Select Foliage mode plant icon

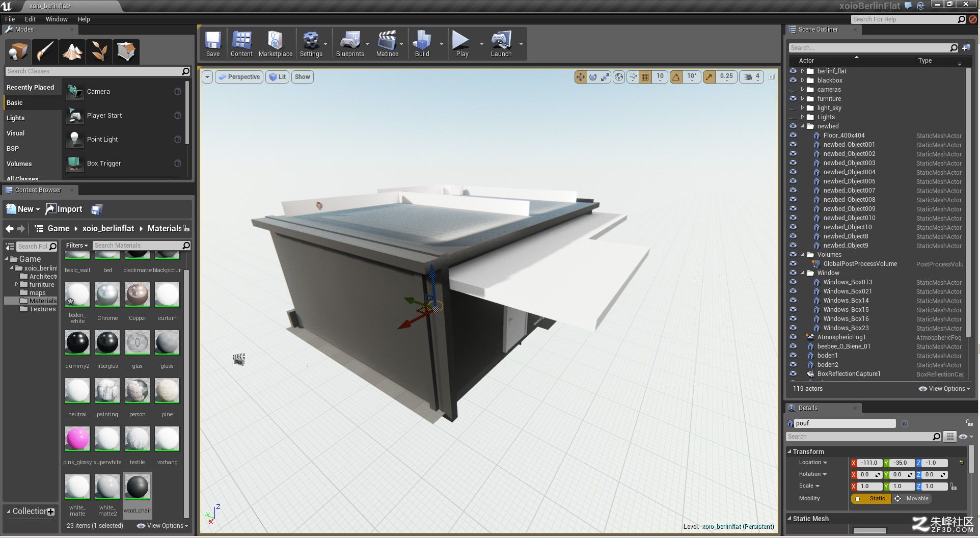click(x=99, y=51)
